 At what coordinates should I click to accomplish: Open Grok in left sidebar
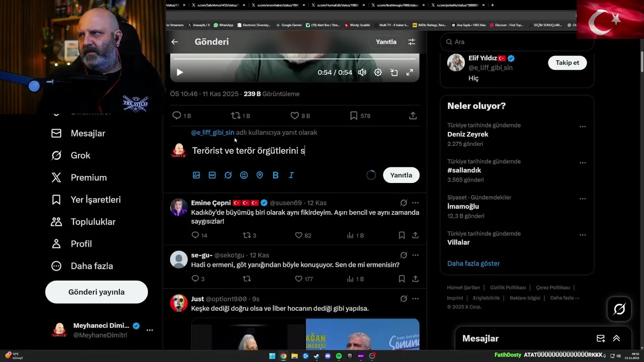(70, 155)
